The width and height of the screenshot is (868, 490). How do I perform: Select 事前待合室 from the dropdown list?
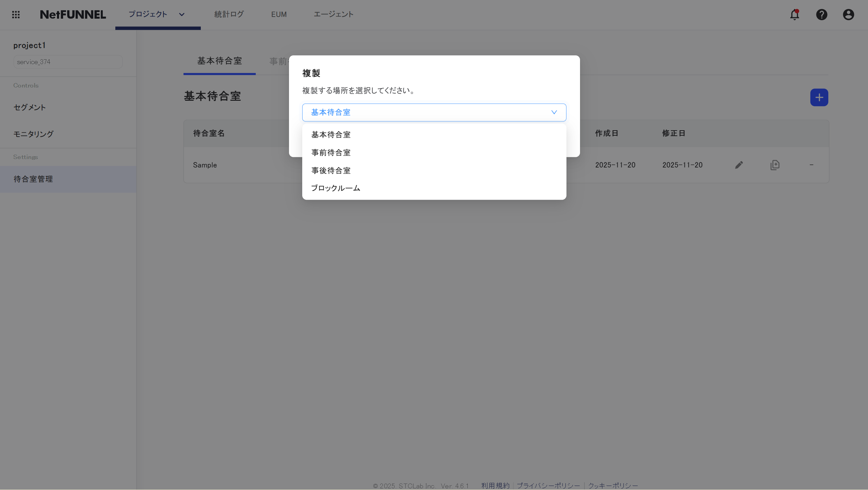pos(331,152)
